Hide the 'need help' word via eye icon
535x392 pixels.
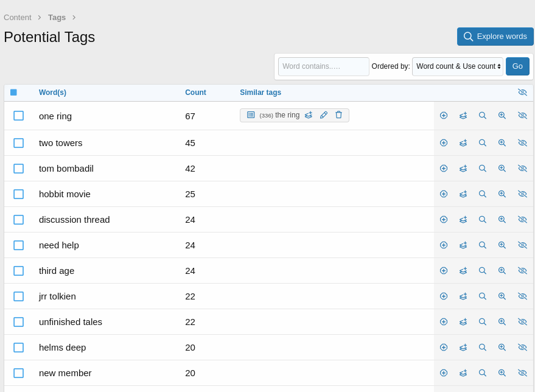click(522, 245)
